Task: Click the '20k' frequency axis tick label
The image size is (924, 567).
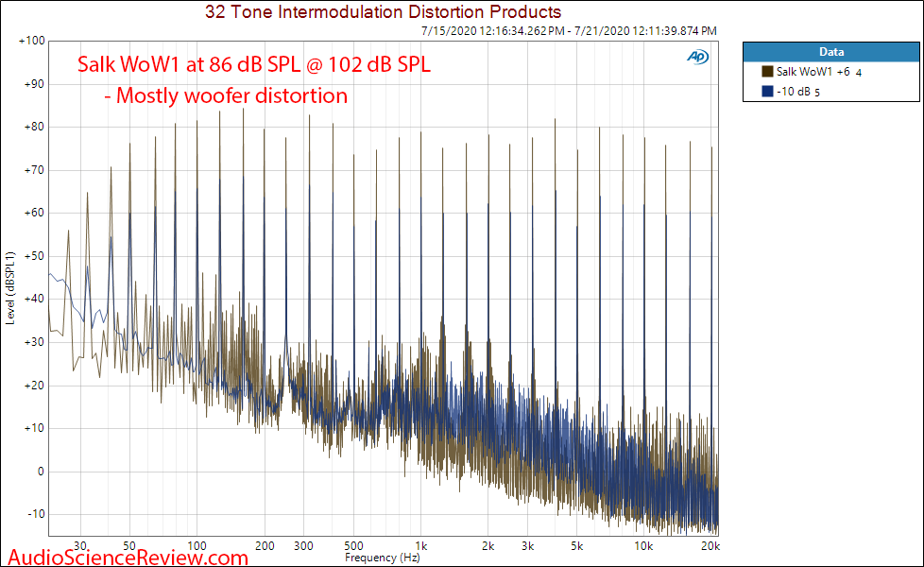Action: 710,546
